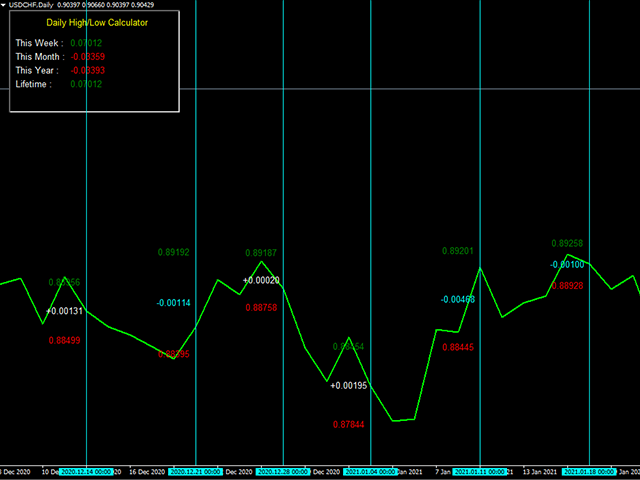Select the Lifetime value 0.07012
The height and width of the screenshot is (480, 640).
(x=86, y=84)
